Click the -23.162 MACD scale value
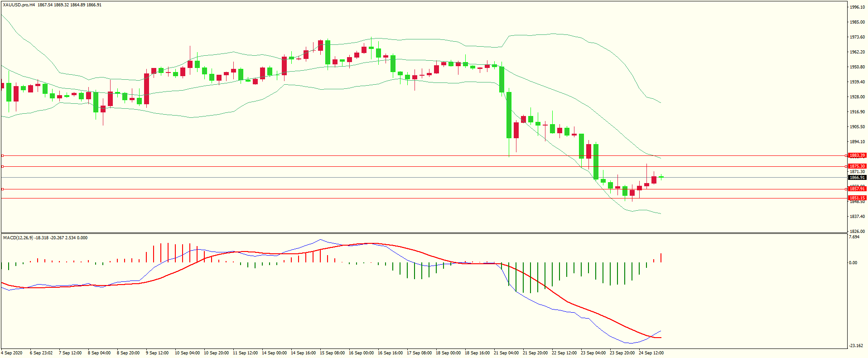Screen dimensions: 868x358 pyautogui.click(x=856, y=346)
